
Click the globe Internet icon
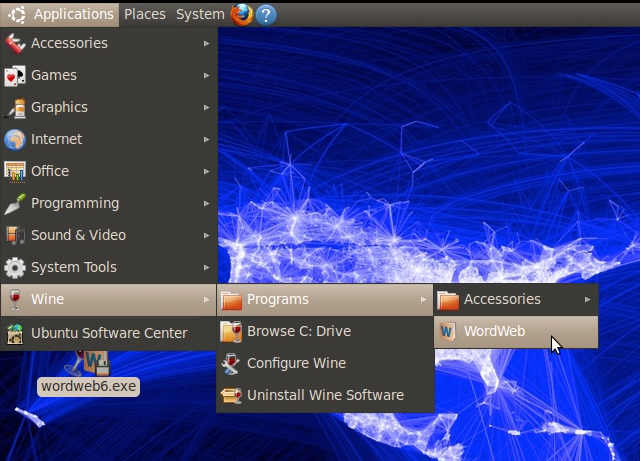tap(15, 140)
